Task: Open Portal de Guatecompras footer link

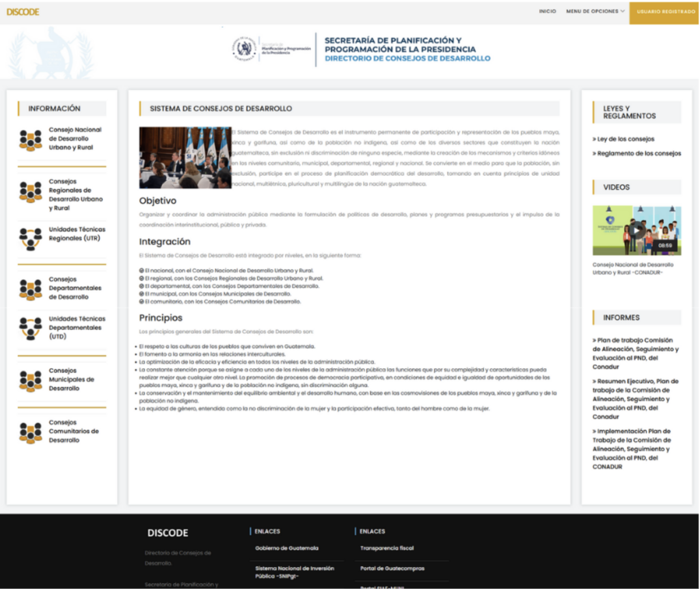Action: coord(392,568)
